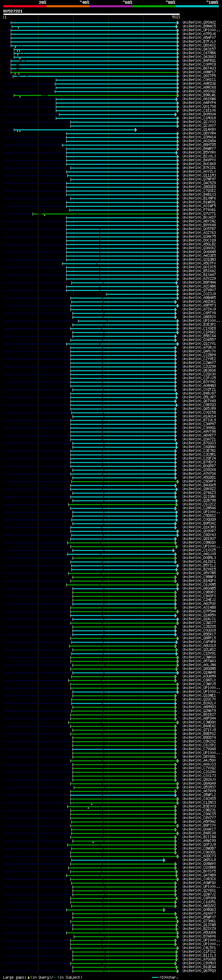Open hit UniRef100_B0M0U4

click(199, 114)
